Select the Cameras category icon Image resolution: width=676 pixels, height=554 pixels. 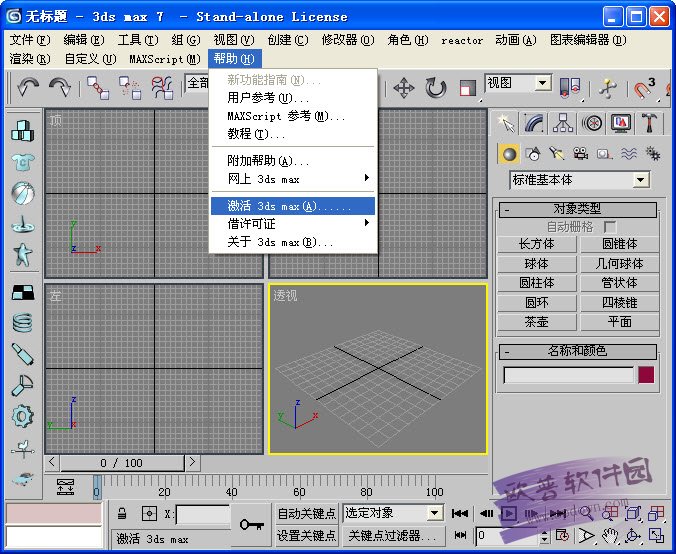tap(581, 154)
